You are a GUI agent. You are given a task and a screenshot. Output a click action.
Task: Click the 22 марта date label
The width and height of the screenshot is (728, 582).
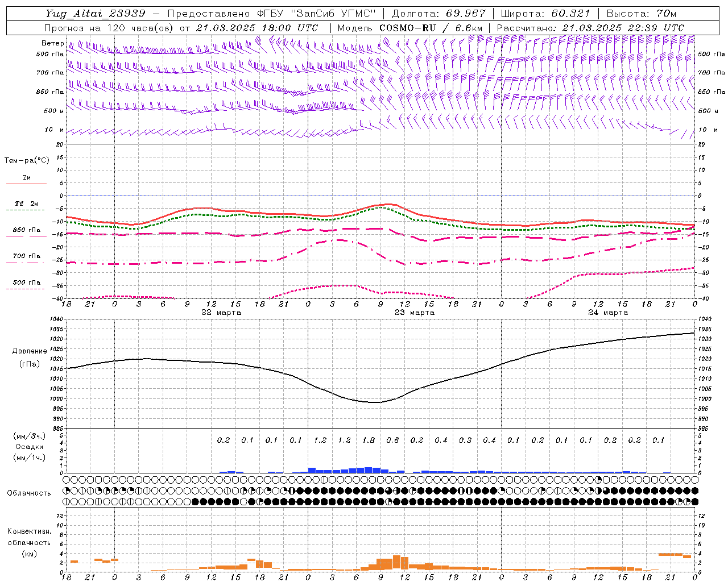tap(221, 313)
